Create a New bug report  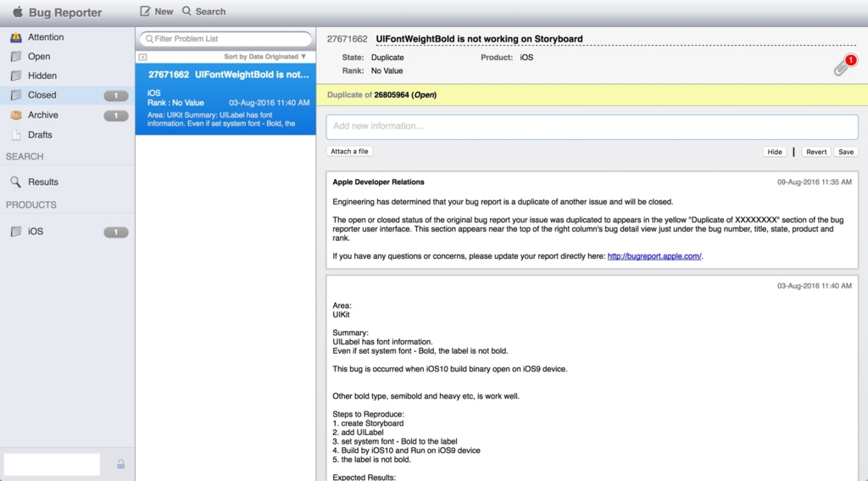156,11
